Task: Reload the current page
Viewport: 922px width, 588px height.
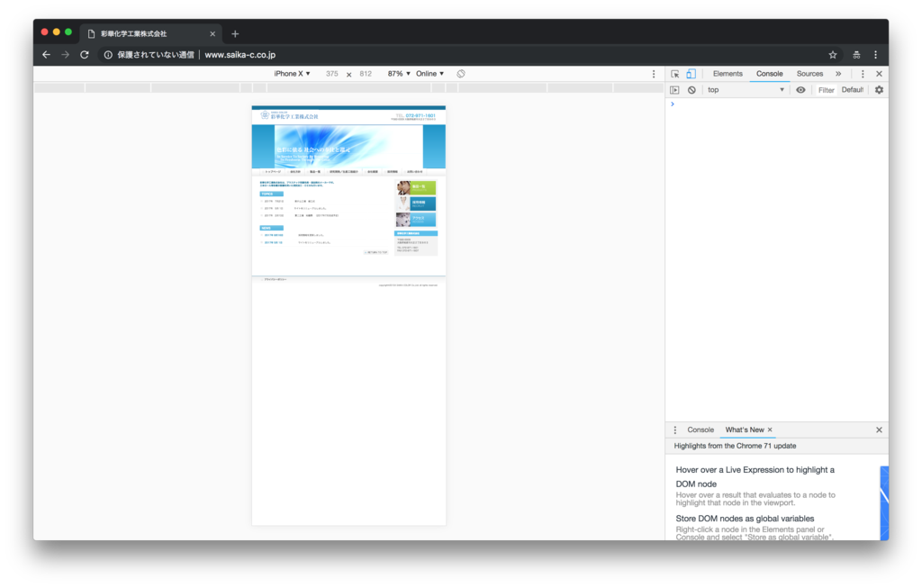Action: pos(85,55)
